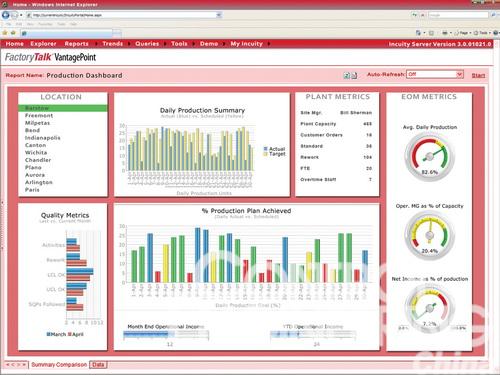Screen dimensions: 500x375
Task: Click the April legend swatch in Quality Metrics
Action: coord(70,334)
